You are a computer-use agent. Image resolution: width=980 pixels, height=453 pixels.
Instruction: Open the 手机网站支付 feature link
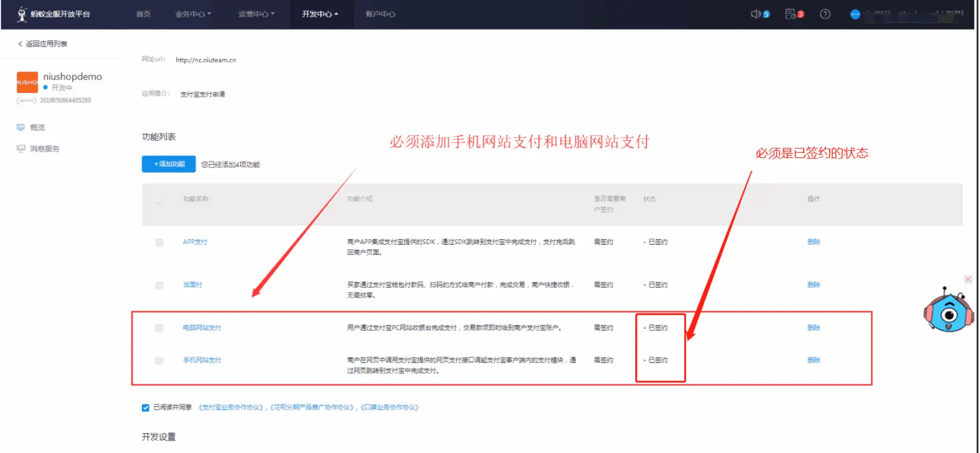[x=202, y=360]
